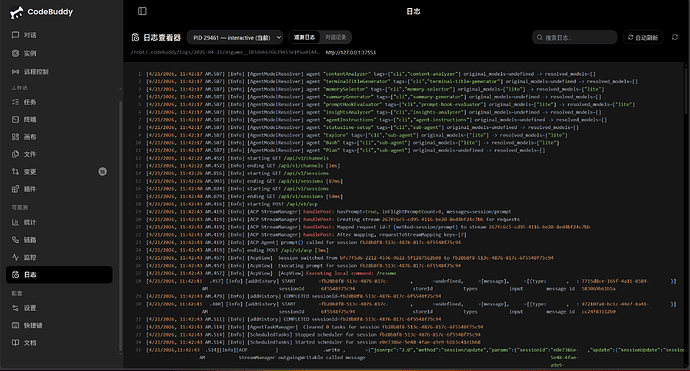Open the 终端 terminal section
Image resolution: width=690 pixels, height=371 pixels.
click(x=59, y=119)
